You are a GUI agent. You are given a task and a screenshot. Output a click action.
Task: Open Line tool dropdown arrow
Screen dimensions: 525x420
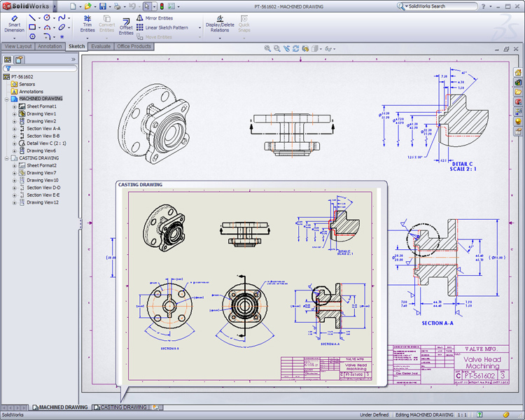click(x=39, y=18)
